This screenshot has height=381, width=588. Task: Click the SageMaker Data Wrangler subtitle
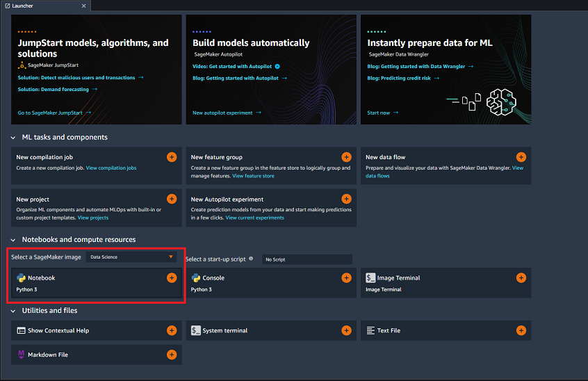pos(398,54)
